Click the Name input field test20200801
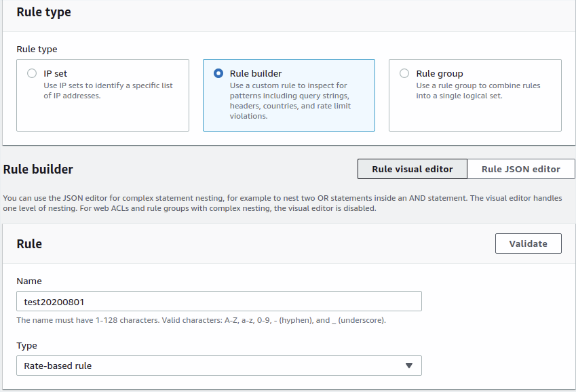 (219, 301)
